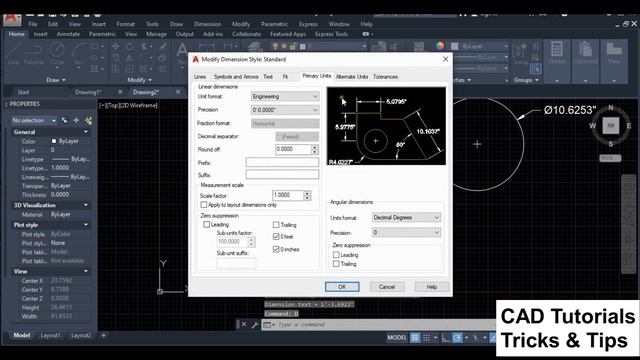Click the Text (A) tool in ribbon
The width and height of the screenshot is (640, 360).
click(182, 52)
